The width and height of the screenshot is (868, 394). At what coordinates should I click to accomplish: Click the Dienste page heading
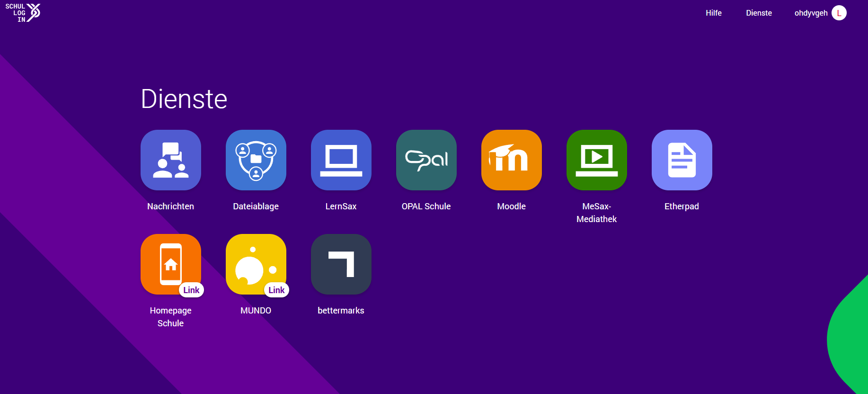(x=184, y=99)
